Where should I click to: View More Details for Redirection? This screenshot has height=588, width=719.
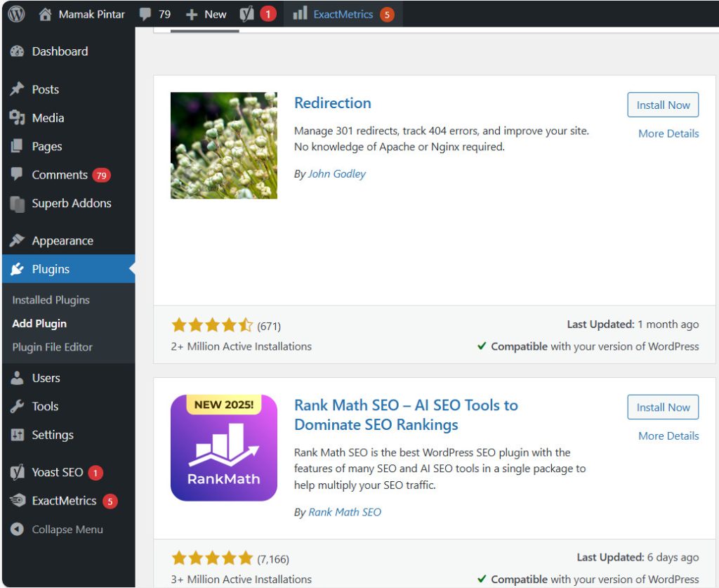[668, 133]
